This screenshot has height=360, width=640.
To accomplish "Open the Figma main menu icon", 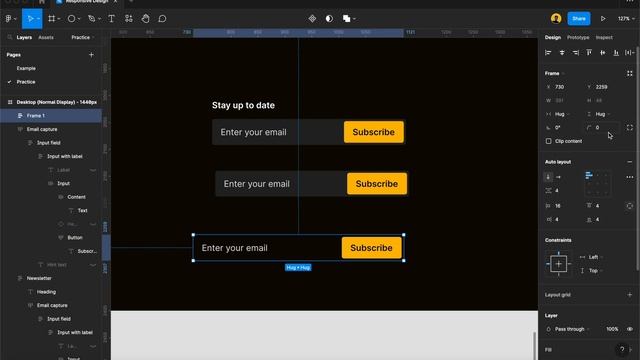I will (x=9, y=19).
